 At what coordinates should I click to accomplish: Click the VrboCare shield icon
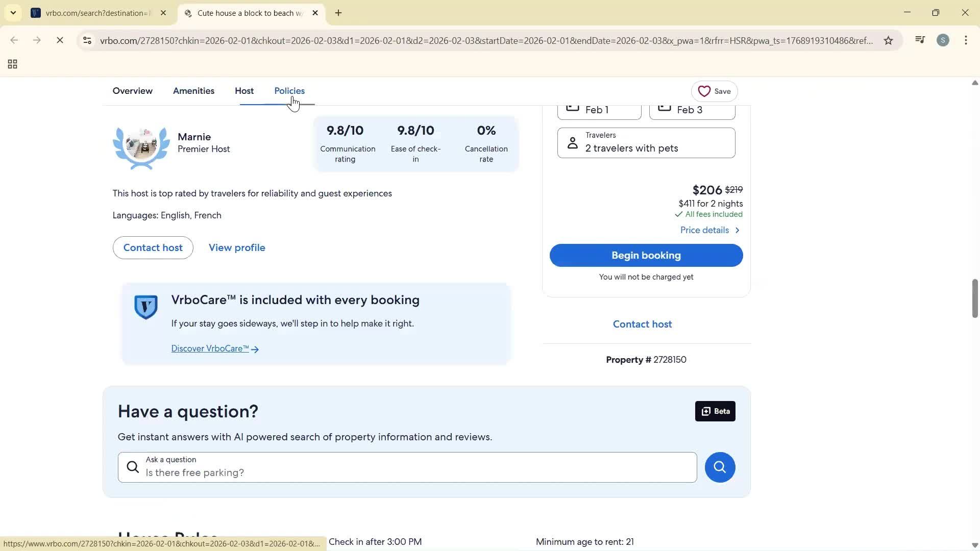point(145,307)
